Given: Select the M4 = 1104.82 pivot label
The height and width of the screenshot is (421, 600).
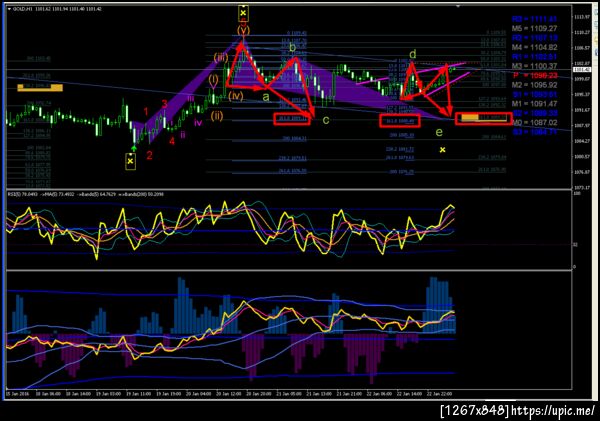Looking at the screenshot, I should [534, 47].
